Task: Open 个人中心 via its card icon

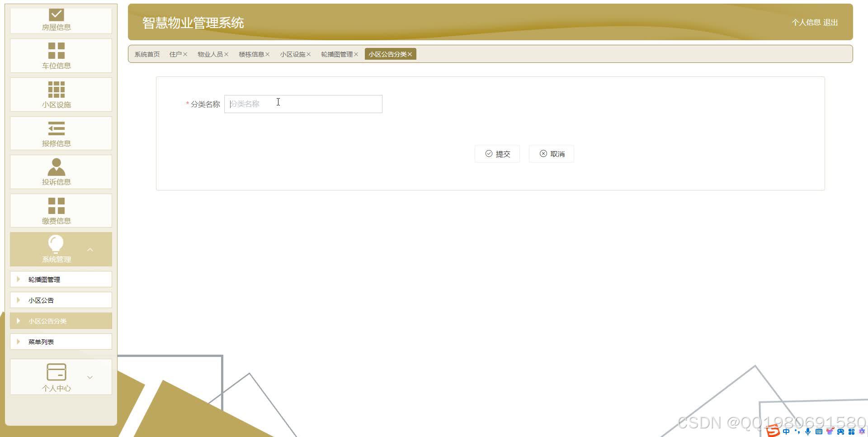Action: (56, 371)
